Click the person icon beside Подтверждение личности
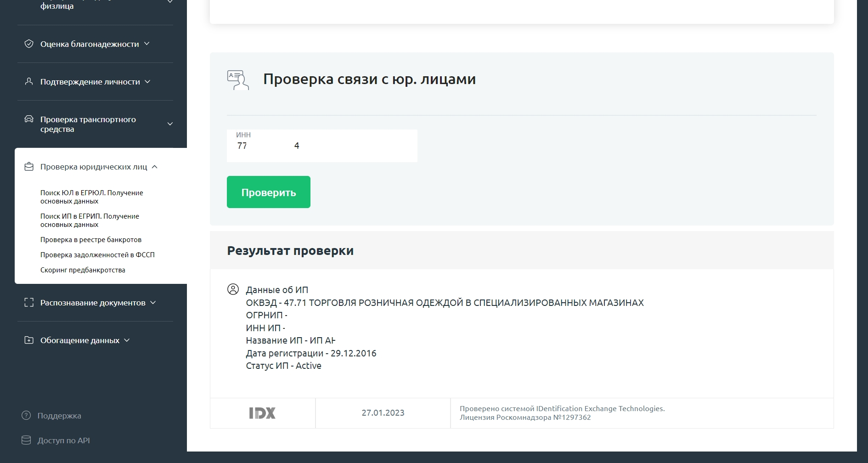 tap(28, 81)
